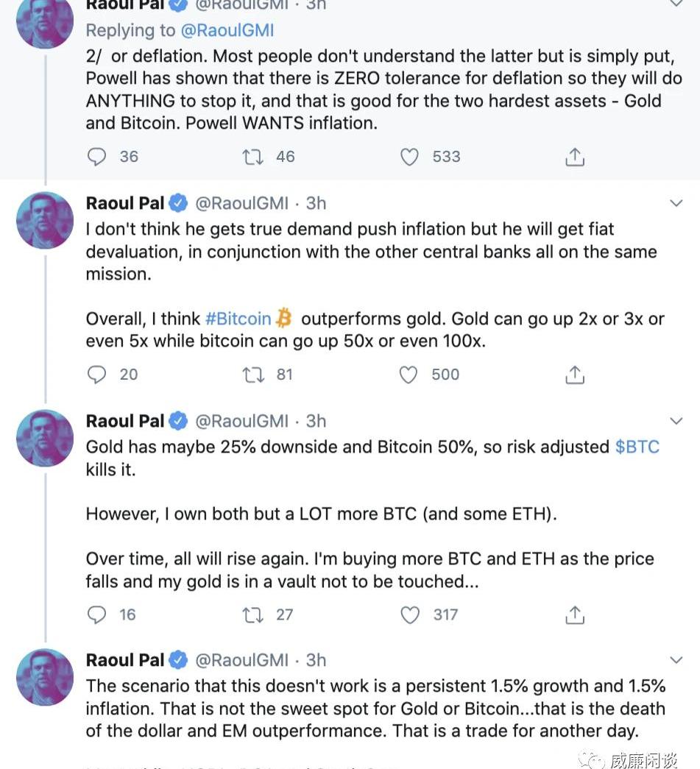Like the tweet with 533 likes

409,157
